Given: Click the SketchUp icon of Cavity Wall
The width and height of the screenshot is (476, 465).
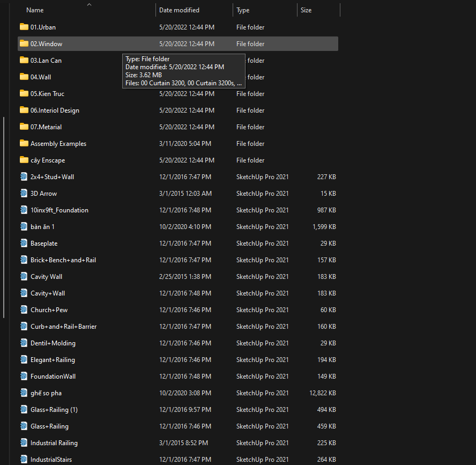Looking at the screenshot, I should pos(24,276).
